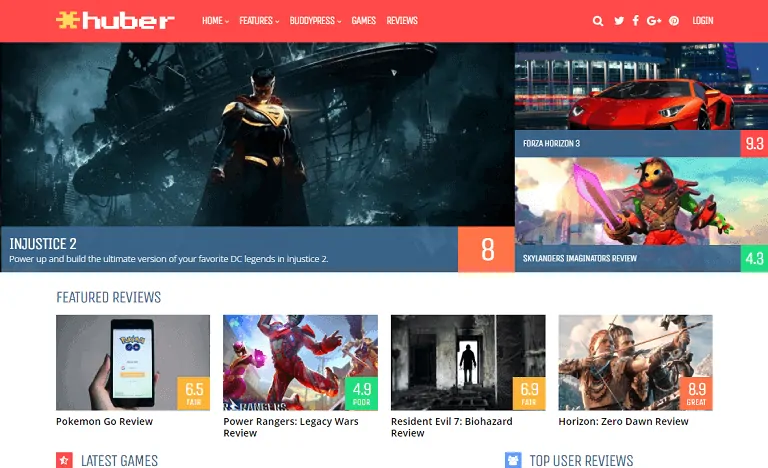This screenshot has height=468, width=768.
Task: Click the Latest Games star icon
Action: click(64, 460)
